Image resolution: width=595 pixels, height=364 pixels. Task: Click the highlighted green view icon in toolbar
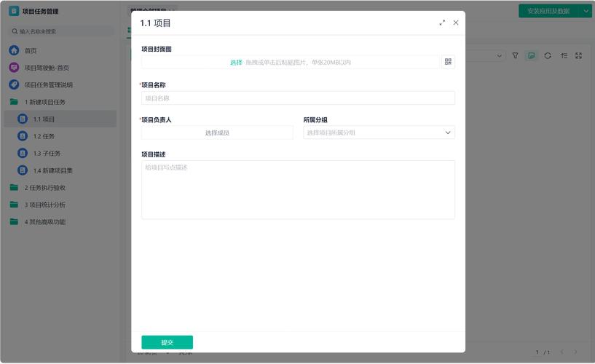pyautogui.click(x=531, y=56)
